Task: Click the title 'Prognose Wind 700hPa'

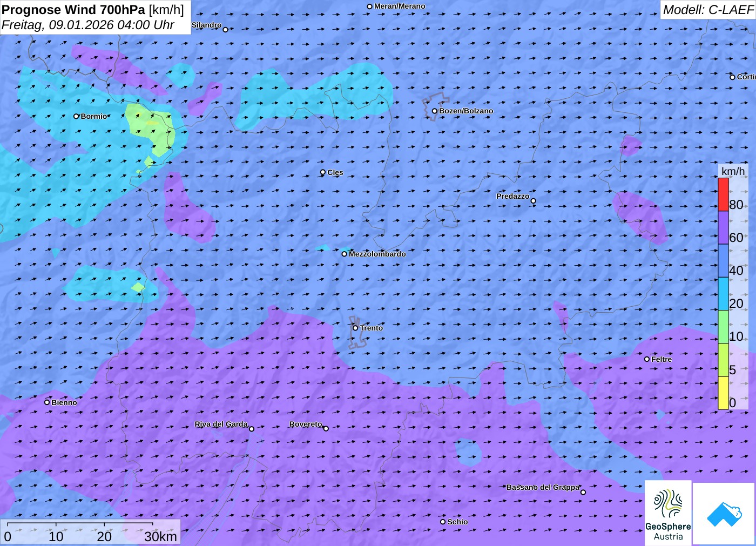Action: 73,10
